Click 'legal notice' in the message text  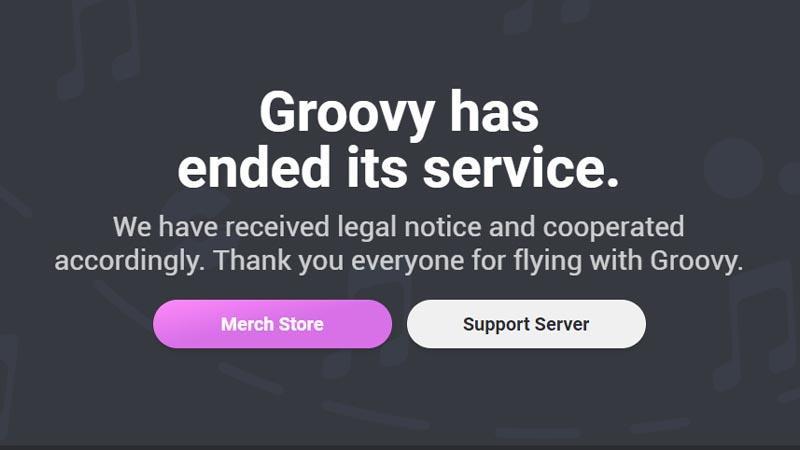(x=409, y=228)
